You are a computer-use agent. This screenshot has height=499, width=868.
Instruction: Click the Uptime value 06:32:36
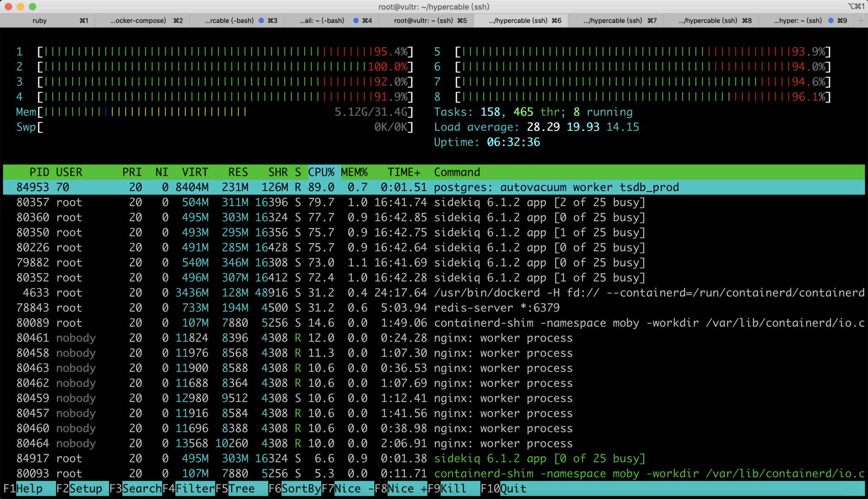click(514, 142)
